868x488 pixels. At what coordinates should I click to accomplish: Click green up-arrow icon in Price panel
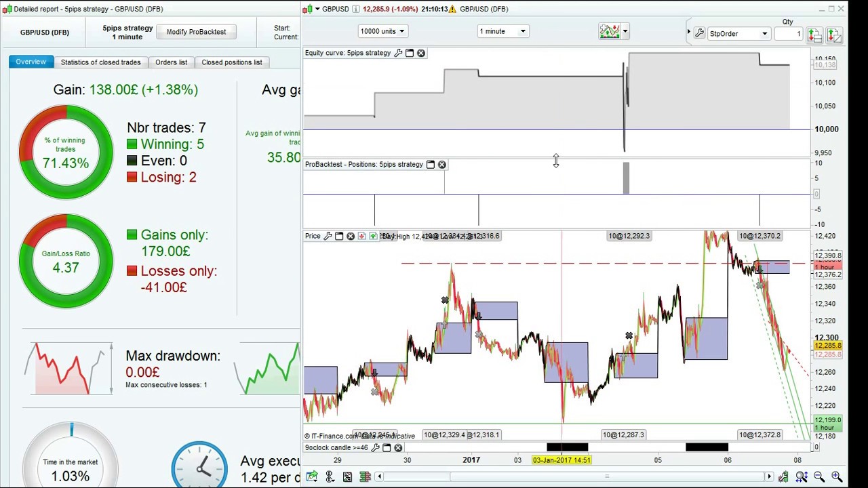coord(373,236)
